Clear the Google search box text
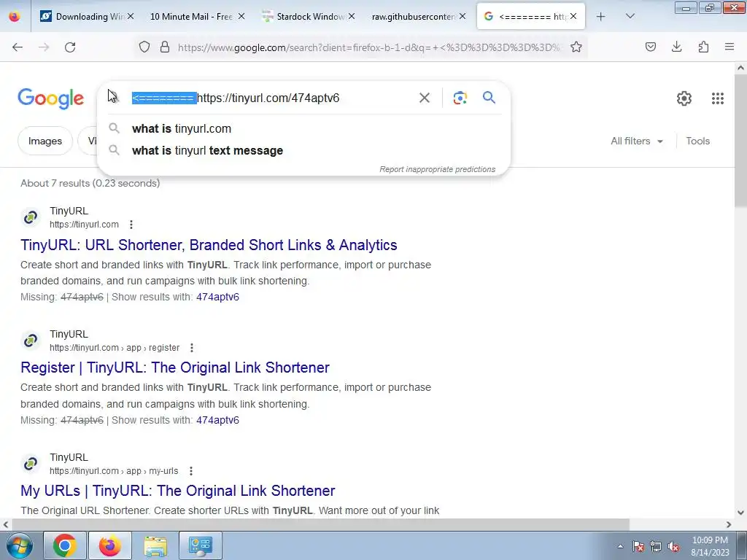This screenshot has height=560, width=747. coord(424,98)
